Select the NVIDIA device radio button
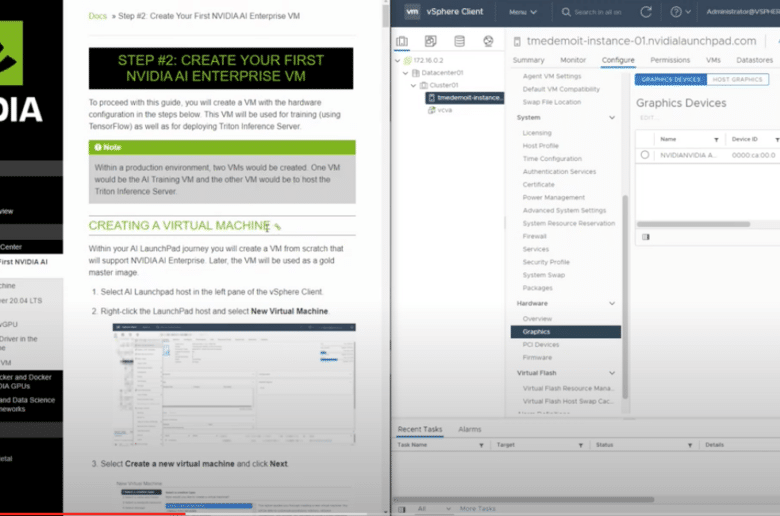780x516 pixels. point(645,155)
